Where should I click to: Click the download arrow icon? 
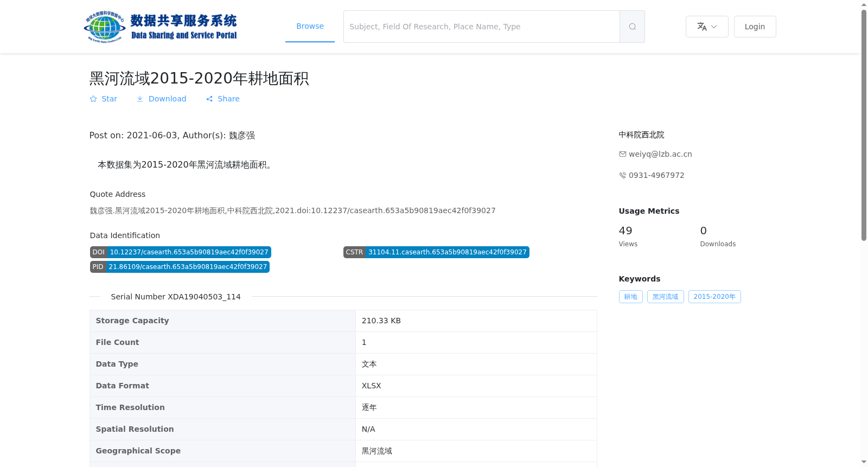click(140, 99)
